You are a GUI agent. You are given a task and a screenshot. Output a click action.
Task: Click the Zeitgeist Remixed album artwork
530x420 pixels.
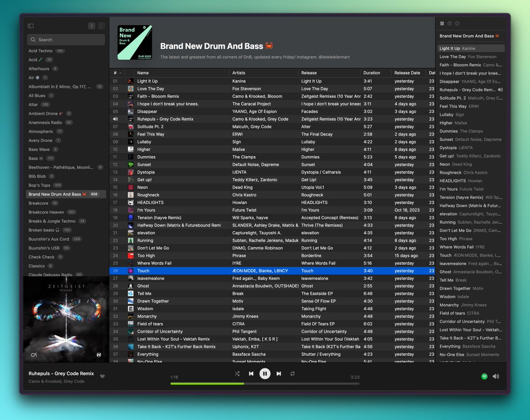(x=66, y=320)
